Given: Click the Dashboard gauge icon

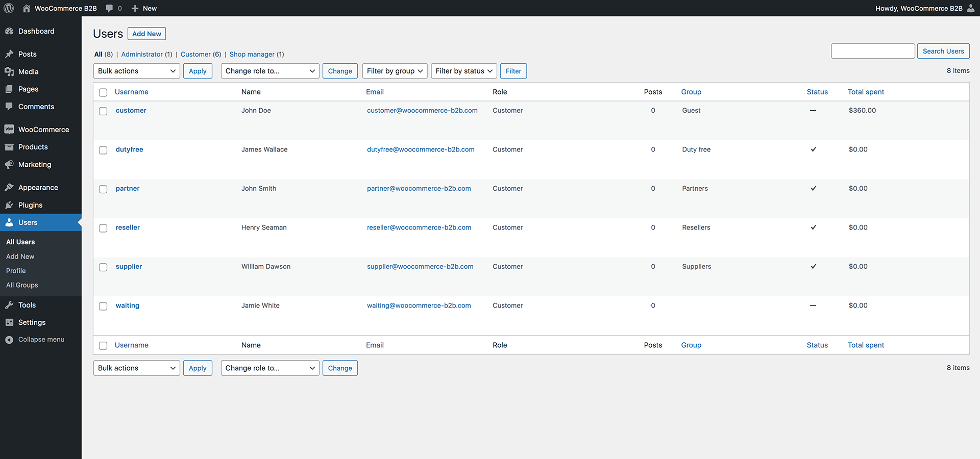Looking at the screenshot, I should pyautogui.click(x=9, y=31).
